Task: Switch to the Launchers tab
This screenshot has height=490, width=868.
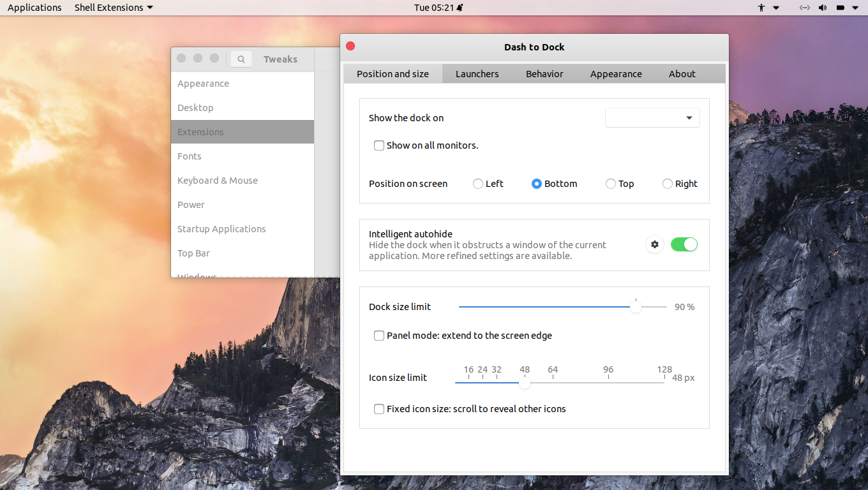Action: pos(477,74)
